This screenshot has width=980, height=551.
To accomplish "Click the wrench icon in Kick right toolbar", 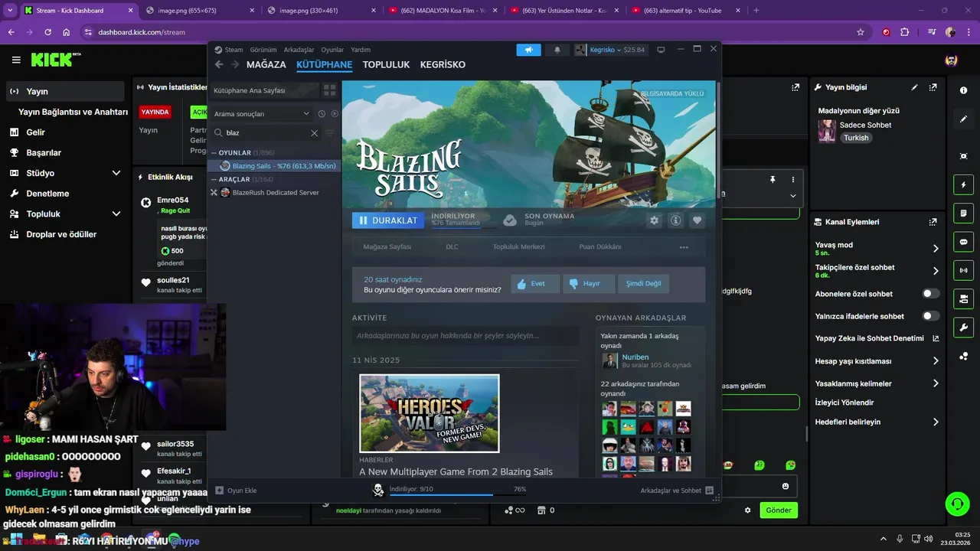I will pyautogui.click(x=963, y=328).
